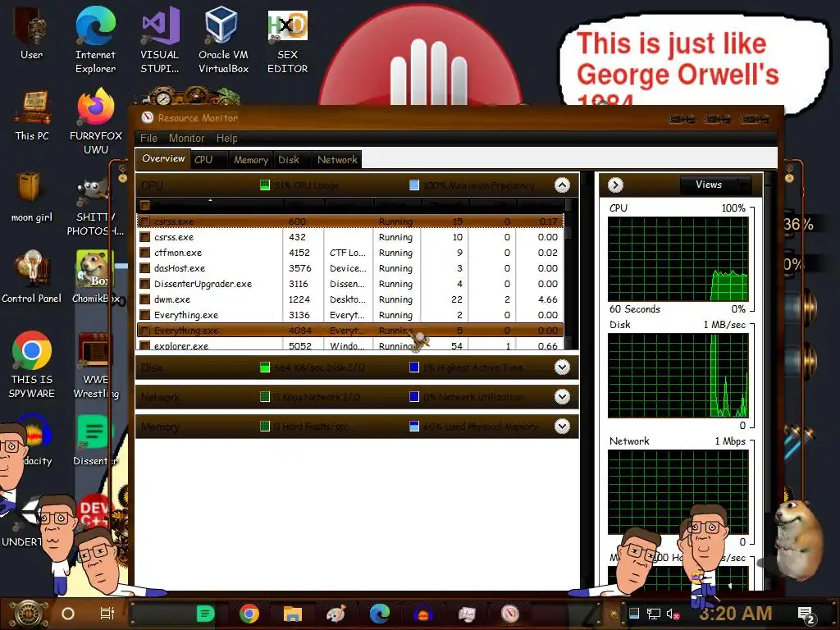The width and height of the screenshot is (840, 630).
Task: Open the Help menu
Action: point(226,138)
